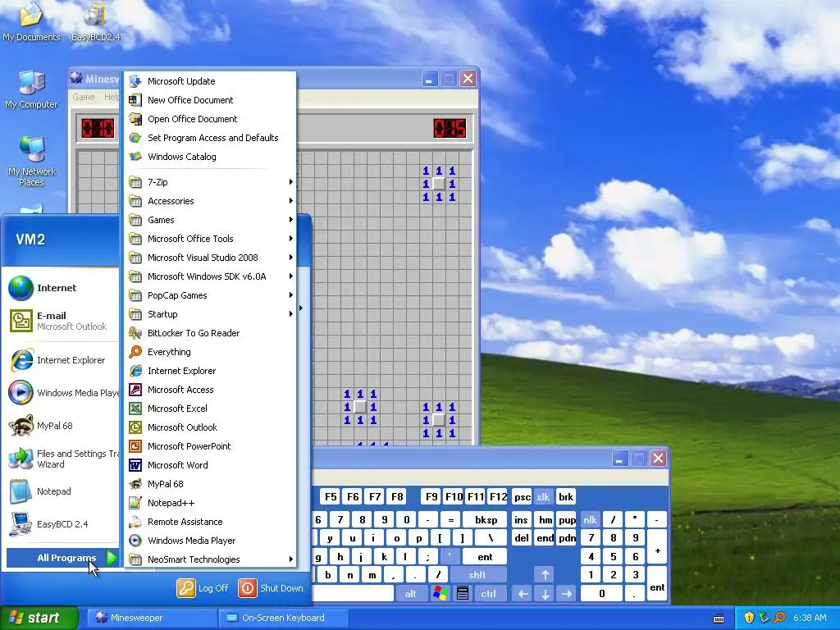Expand Microsoft Office Tools submenu
840x630 pixels.
click(212, 239)
